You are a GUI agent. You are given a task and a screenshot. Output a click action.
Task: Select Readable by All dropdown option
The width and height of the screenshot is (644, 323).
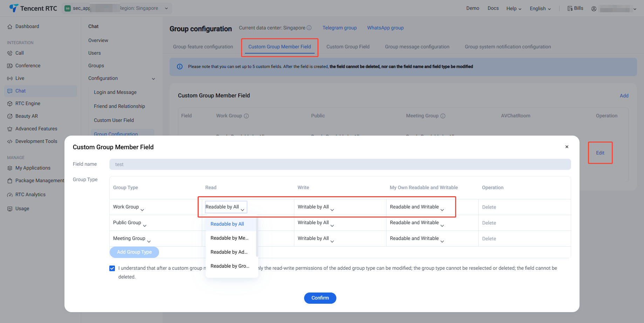click(x=227, y=224)
